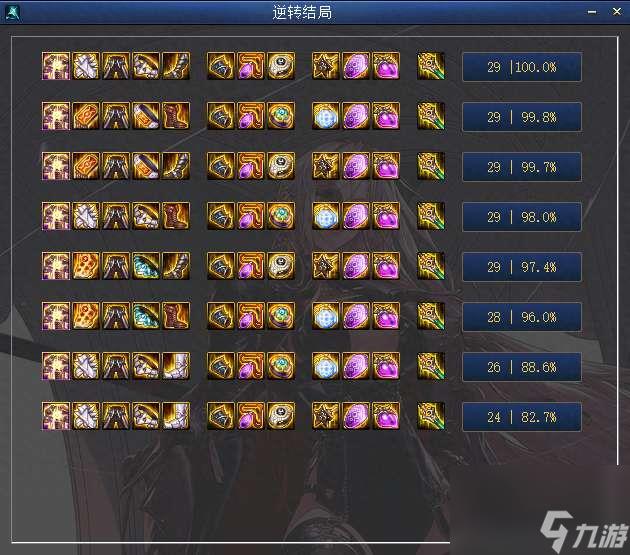Click the 28 | 96.0% result button
The image size is (630, 555).
(x=522, y=317)
